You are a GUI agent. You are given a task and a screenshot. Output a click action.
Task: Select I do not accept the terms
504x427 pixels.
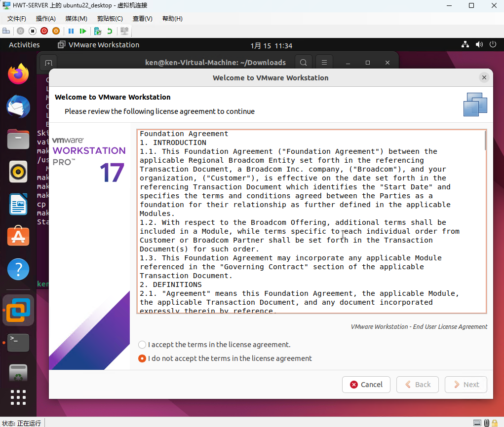pyautogui.click(x=225, y=358)
